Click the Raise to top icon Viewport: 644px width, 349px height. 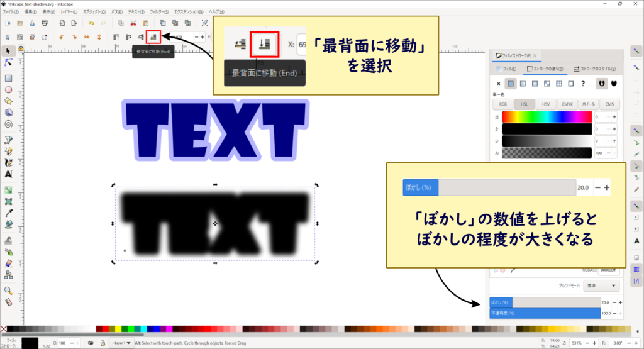click(x=116, y=37)
